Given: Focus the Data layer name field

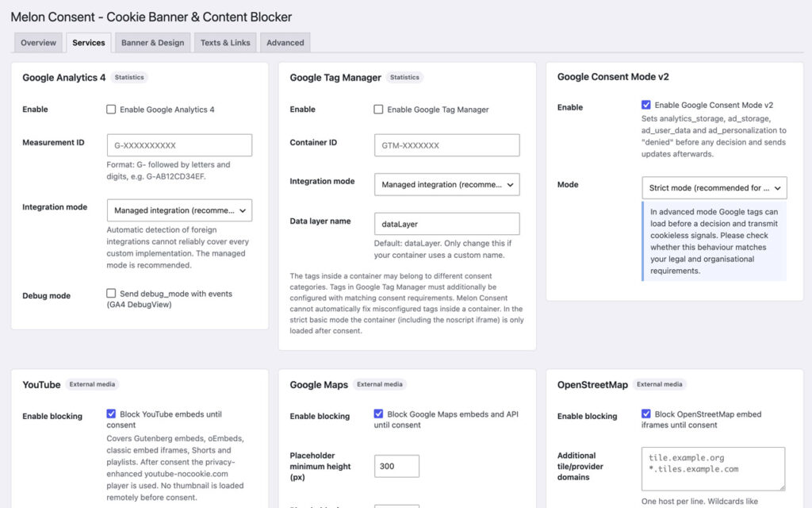Looking at the screenshot, I should click(x=447, y=224).
